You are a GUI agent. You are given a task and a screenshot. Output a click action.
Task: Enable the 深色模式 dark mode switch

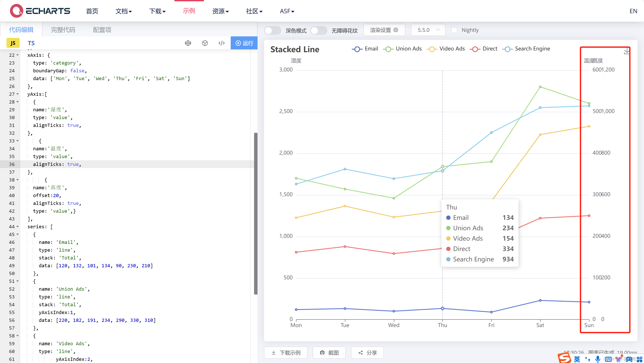coord(272,30)
